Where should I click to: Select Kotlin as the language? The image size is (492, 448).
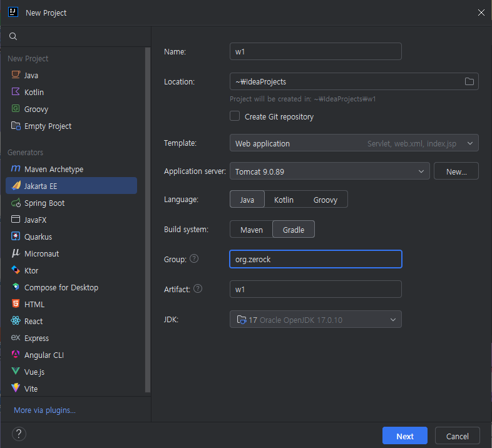pos(284,200)
